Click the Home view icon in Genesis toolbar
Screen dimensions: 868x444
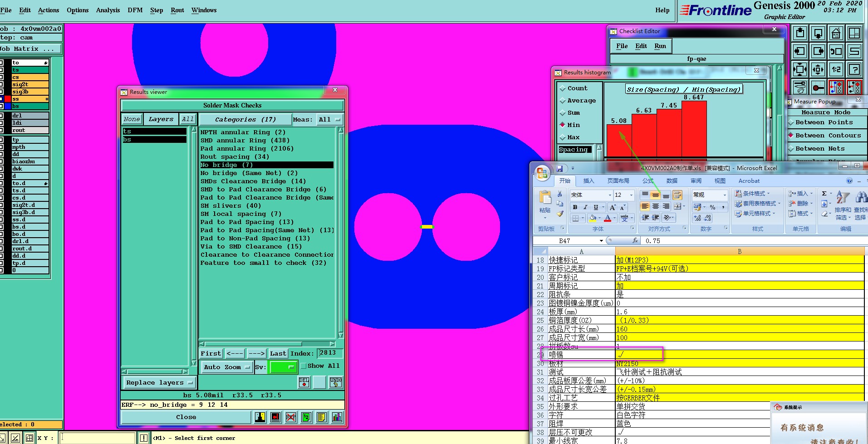[836, 33]
